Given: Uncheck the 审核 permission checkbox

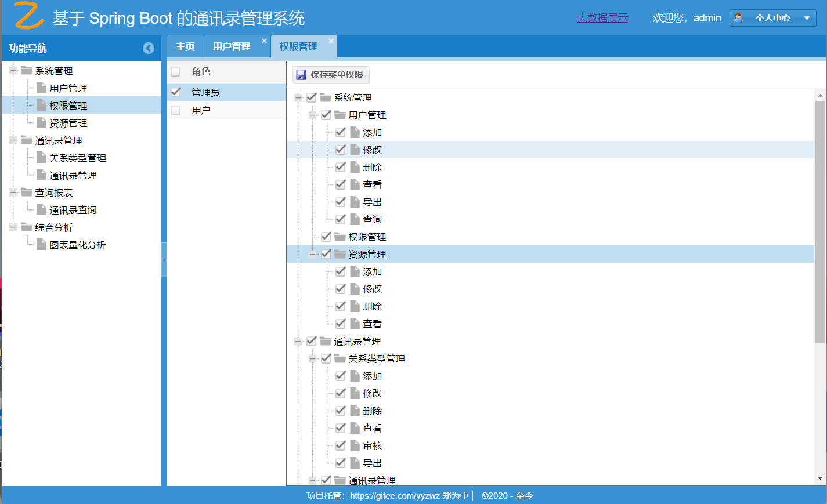Looking at the screenshot, I should pos(341,445).
